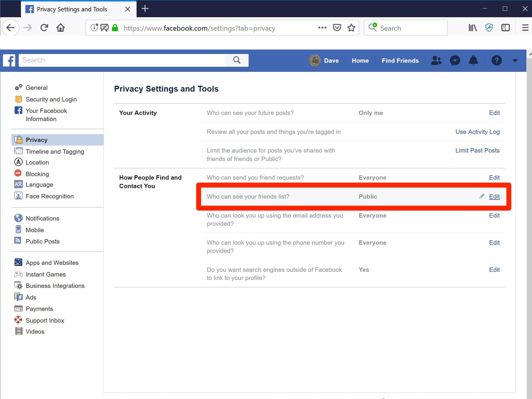Open the Firefox hamburger menu

point(525,28)
